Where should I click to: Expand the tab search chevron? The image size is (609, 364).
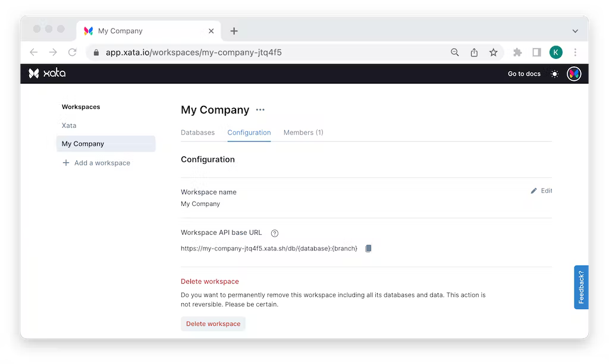pos(575,31)
